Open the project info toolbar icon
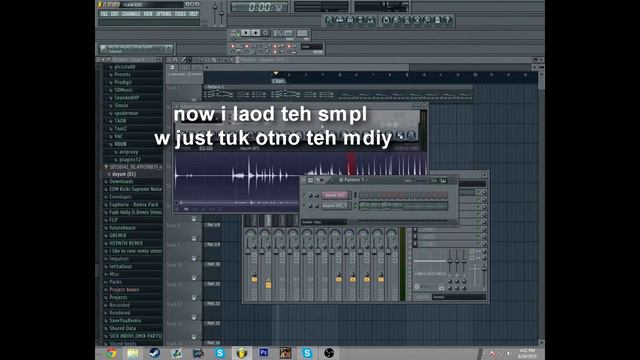The image size is (640, 360). tap(438, 20)
